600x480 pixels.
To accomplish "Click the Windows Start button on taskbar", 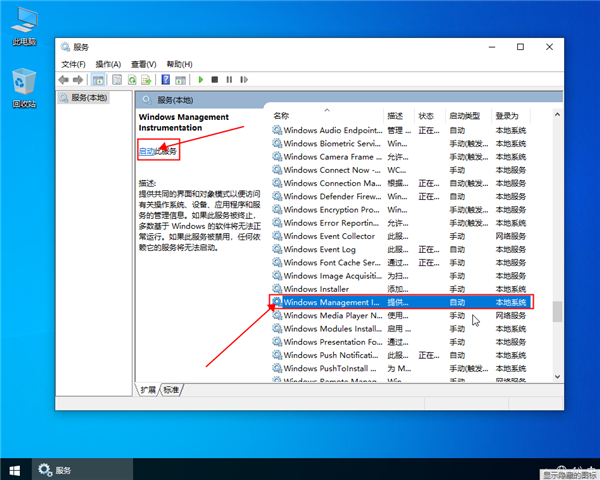I will point(15,469).
